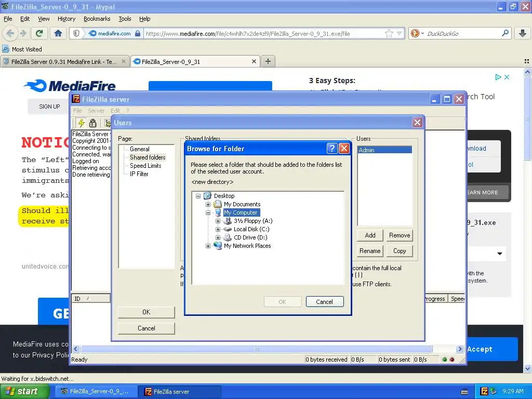Click the help question mark in Browse dialog
Image resolution: width=532 pixels, height=399 pixels.
coord(332,148)
